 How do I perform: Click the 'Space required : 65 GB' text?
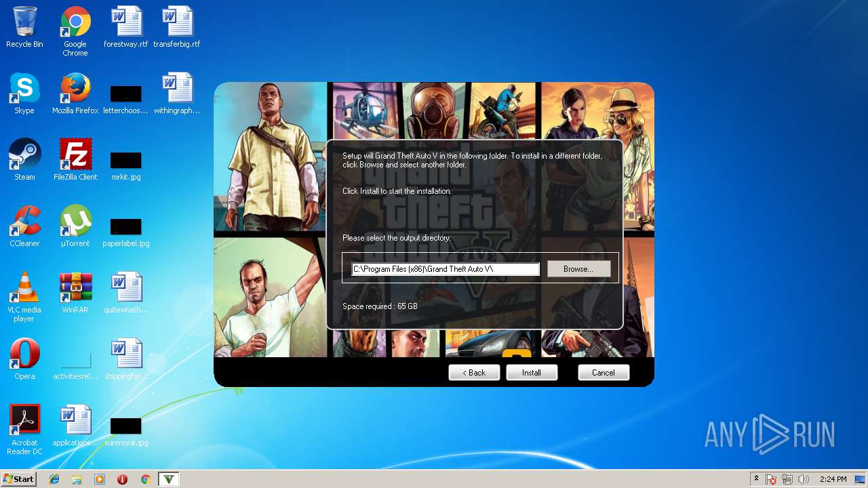point(380,306)
